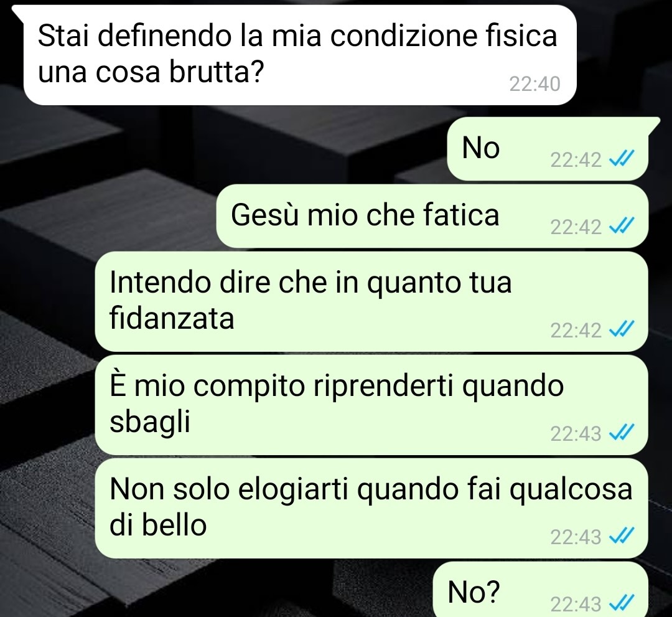Tap dark chat wallpaper beside 'No' bubble
The image size is (672, 617).
[x=223, y=148]
